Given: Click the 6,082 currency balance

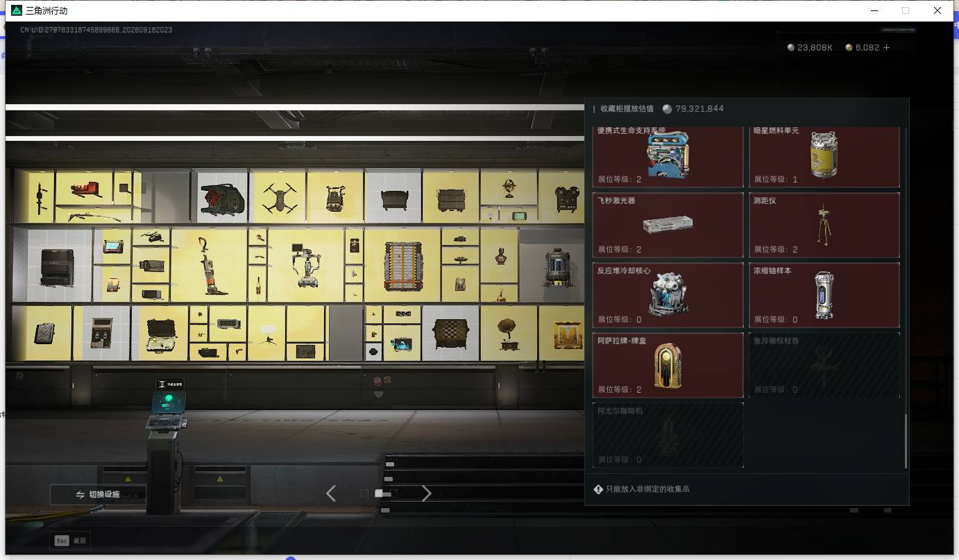Looking at the screenshot, I should point(867,48).
